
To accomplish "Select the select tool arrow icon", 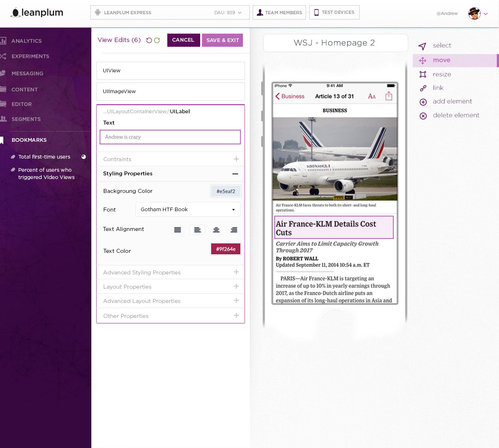I will 422,46.
